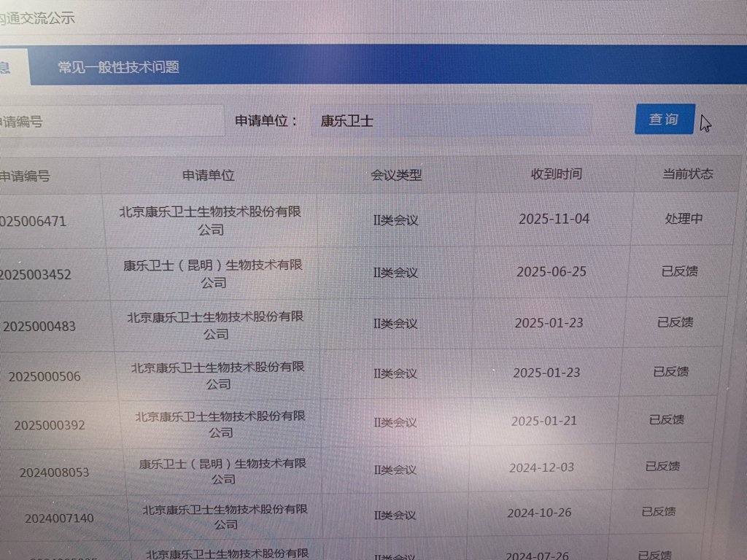Viewport: 747px width, 560px height.
Task: Select application number 2025000506
Action: 44,376
